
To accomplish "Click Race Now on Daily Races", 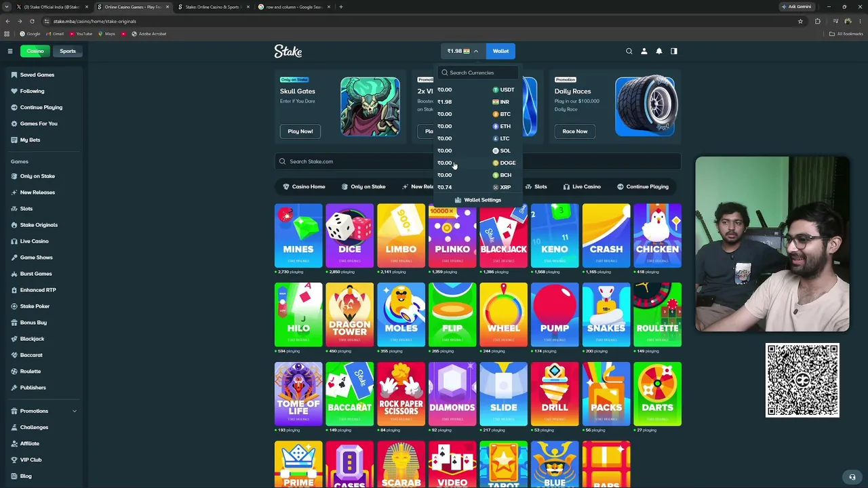I will (x=575, y=131).
